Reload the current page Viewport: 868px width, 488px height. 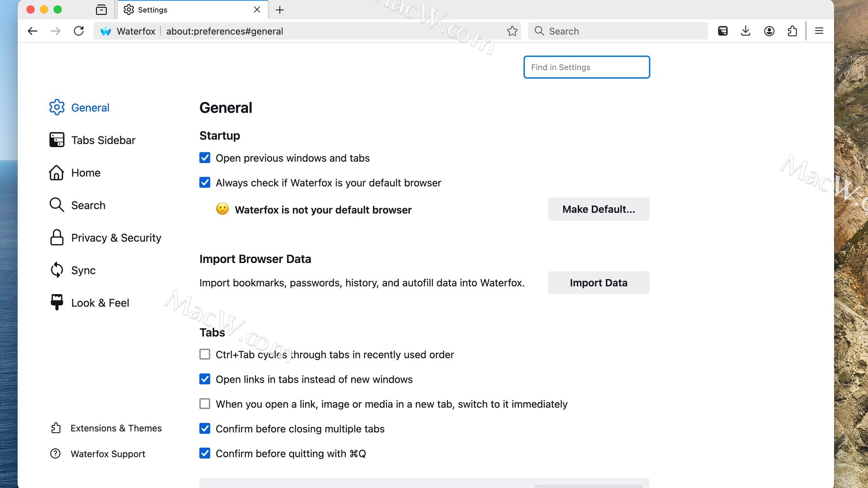click(79, 31)
